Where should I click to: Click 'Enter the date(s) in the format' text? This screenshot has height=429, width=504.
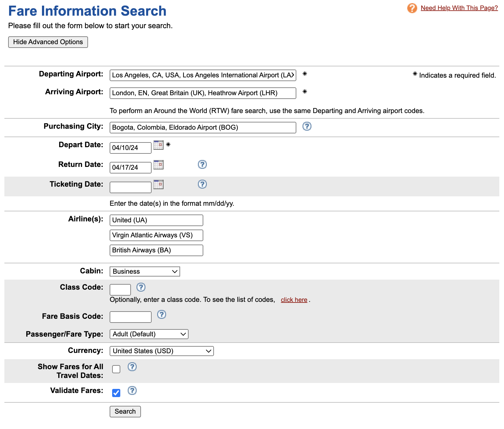click(172, 204)
